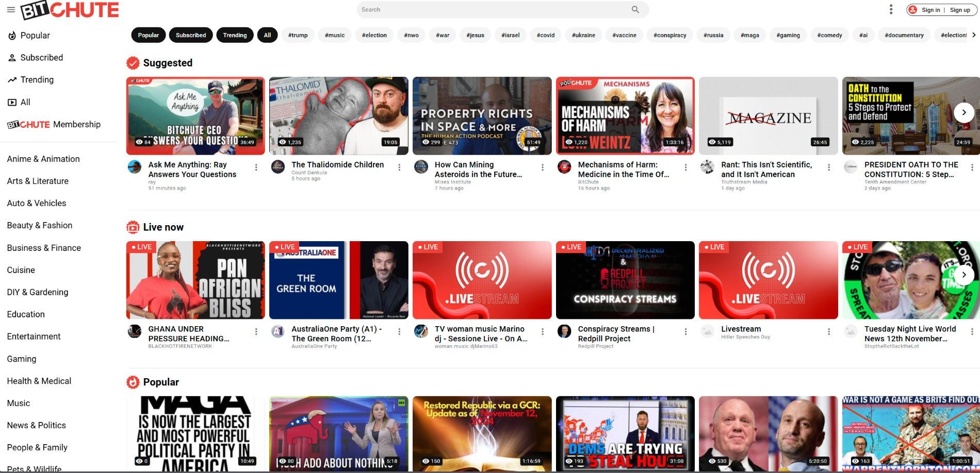Click the Sign in link
This screenshot has width=980, height=473.
click(931, 10)
